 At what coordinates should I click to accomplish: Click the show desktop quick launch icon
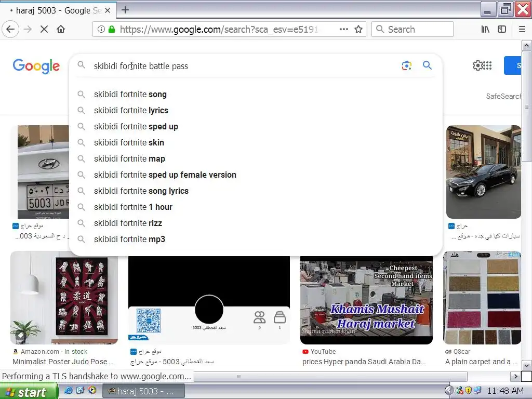click(80, 391)
